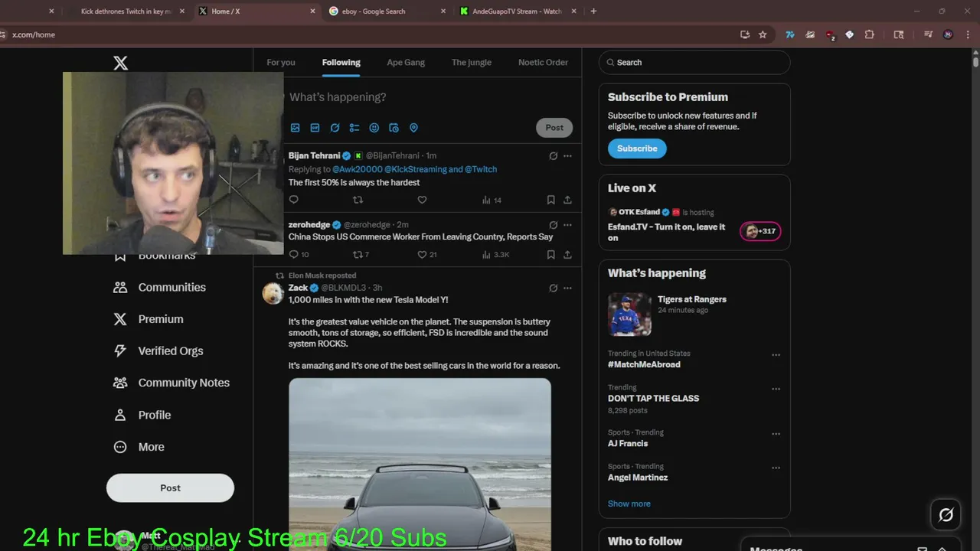Open Chrome three-dot menu
Image resolution: width=980 pixels, height=551 pixels.
pyautogui.click(x=966, y=34)
